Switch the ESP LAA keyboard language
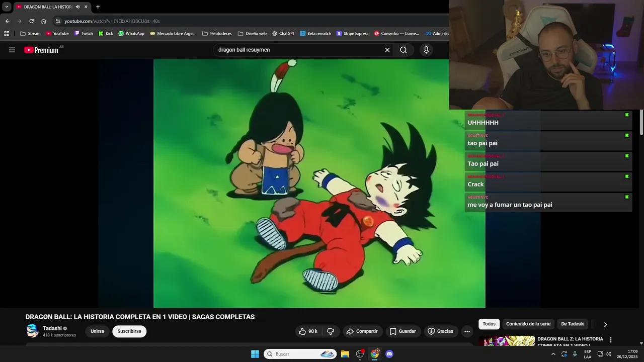Viewport: 644px width, 362px height. coord(588,354)
